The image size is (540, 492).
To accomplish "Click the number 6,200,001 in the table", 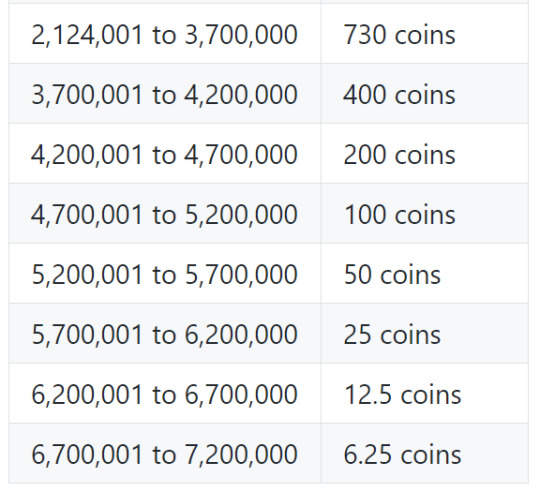I will pyautogui.click(x=87, y=395).
